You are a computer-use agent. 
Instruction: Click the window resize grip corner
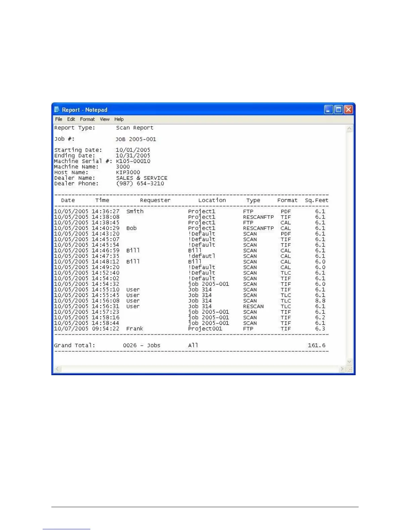350,369
